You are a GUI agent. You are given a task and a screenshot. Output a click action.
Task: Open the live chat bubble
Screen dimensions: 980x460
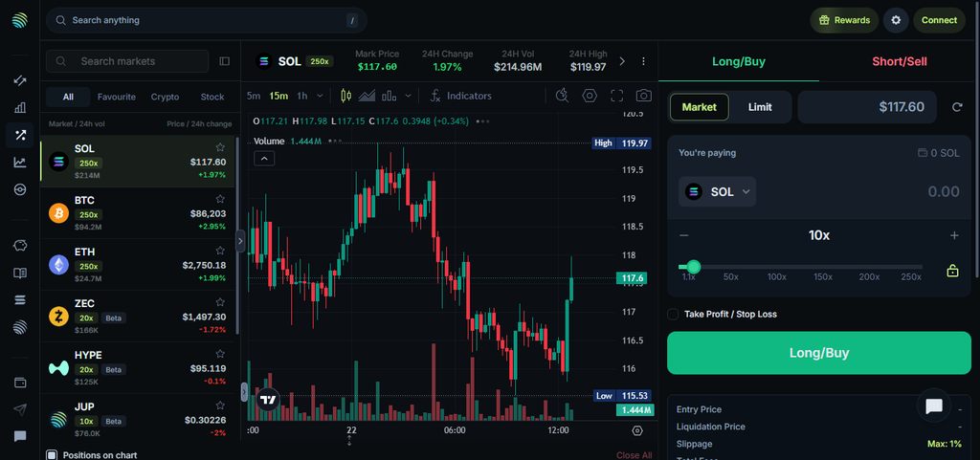coord(934,406)
